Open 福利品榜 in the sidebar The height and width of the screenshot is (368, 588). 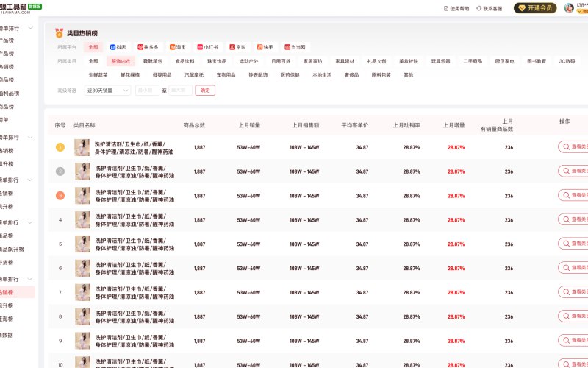10,93
